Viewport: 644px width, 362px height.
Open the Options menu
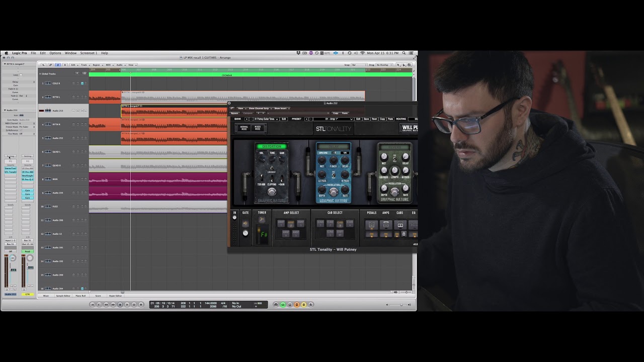point(55,53)
